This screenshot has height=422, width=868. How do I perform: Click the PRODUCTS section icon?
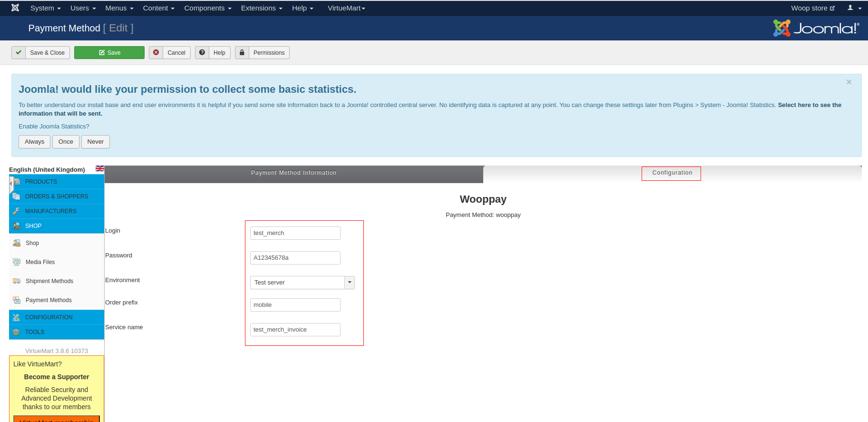click(x=17, y=182)
